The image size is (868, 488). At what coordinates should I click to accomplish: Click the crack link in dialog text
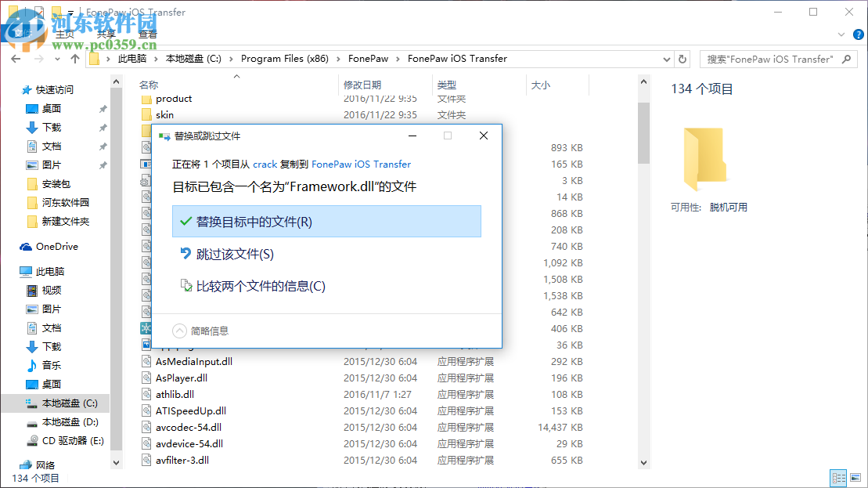[x=265, y=164]
